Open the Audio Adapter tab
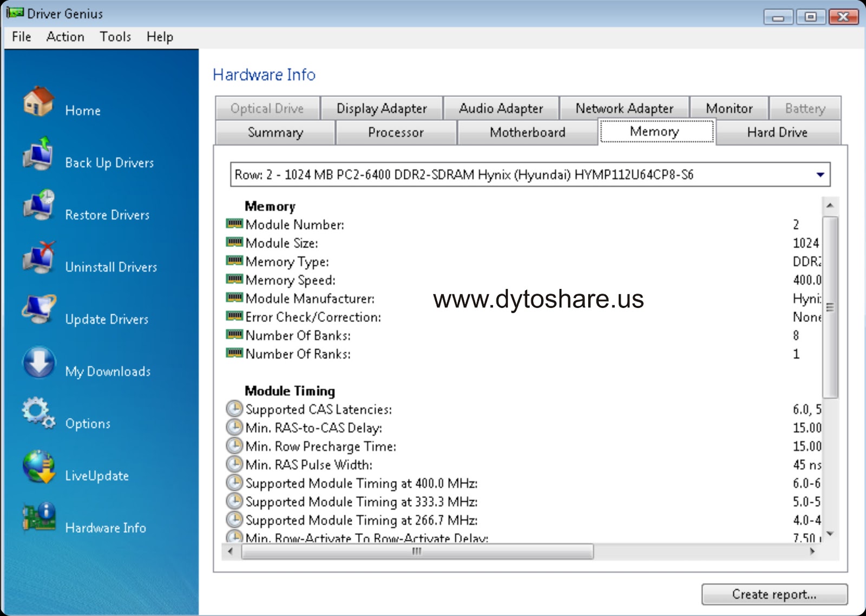The image size is (866, 616). (501, 108)
